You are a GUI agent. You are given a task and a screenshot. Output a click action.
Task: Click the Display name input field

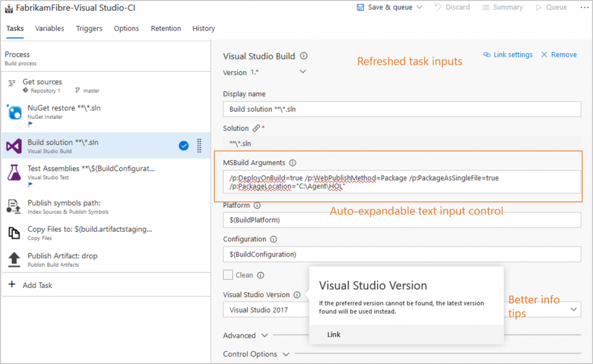(x=402, y=109)
